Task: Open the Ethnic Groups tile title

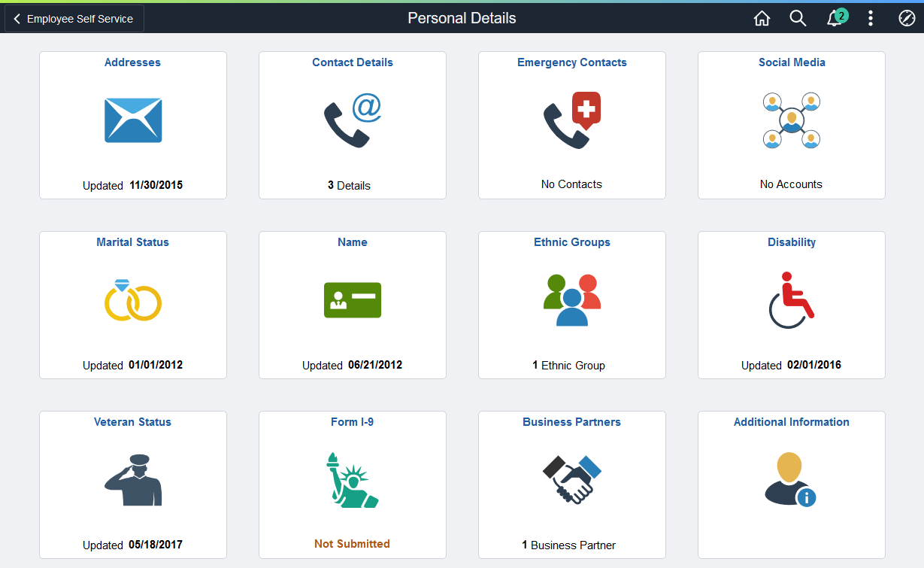Action: (x=572, y=242)
